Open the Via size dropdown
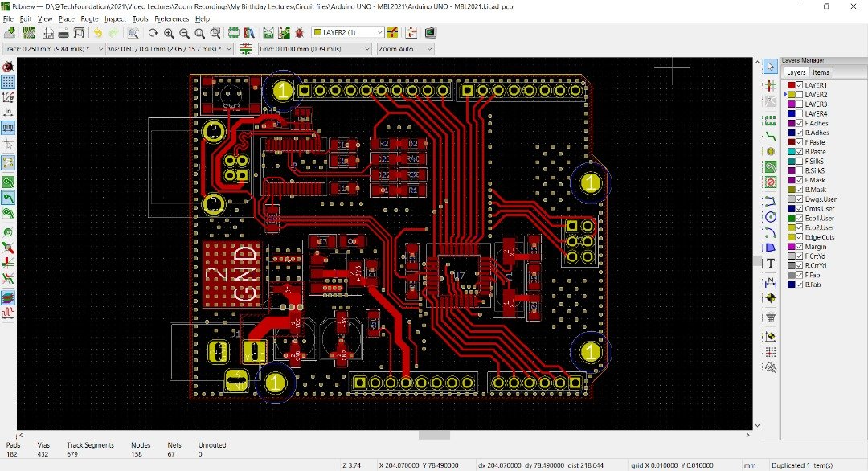Viewport: 868px width, 471px height. coord(170,49)
